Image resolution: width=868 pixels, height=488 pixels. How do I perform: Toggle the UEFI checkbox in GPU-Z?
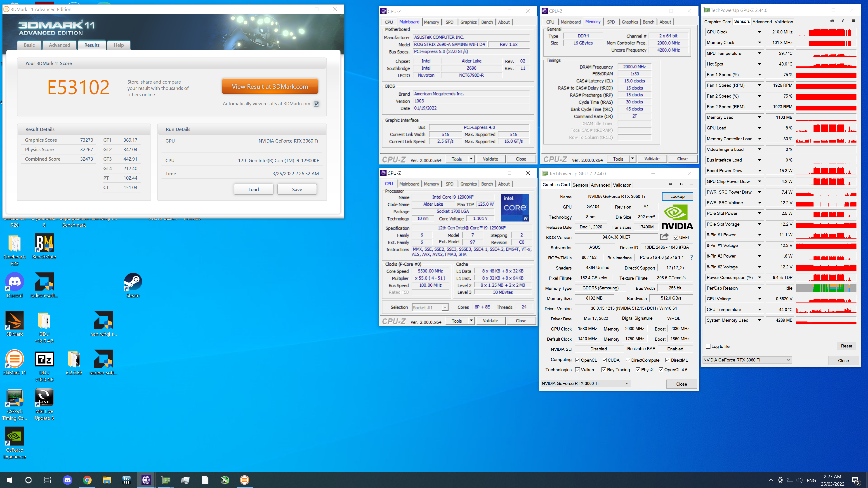676,237
